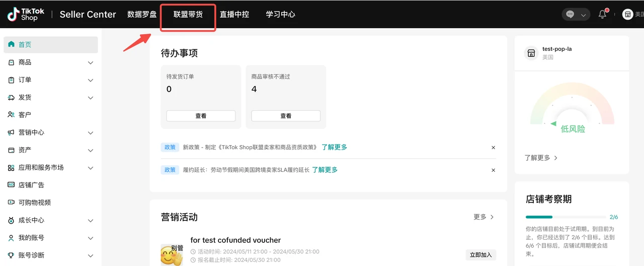Open 了解更多 link for 新政策 notice
The width and height of the screenshot is (644, 266).
click(x=334, y=148)
